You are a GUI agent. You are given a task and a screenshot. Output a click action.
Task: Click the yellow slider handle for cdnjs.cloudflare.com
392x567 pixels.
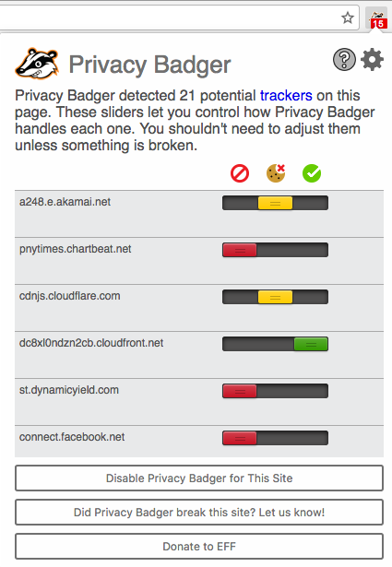point(275,297)
